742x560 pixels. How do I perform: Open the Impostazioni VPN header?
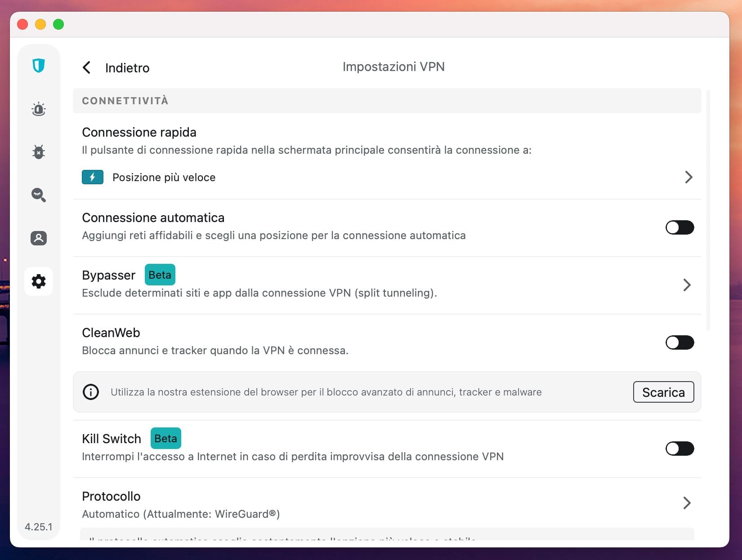393,67
